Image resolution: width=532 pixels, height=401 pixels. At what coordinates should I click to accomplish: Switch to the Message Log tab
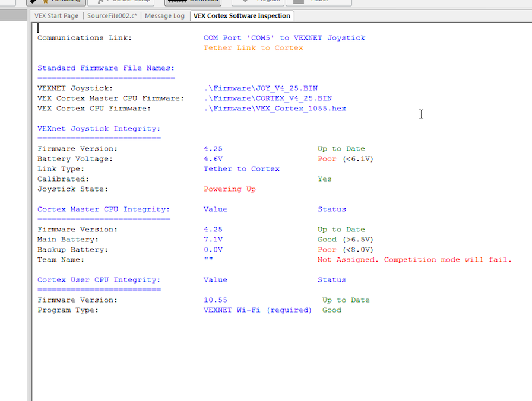pyautogui.click(x=164, y=16)
